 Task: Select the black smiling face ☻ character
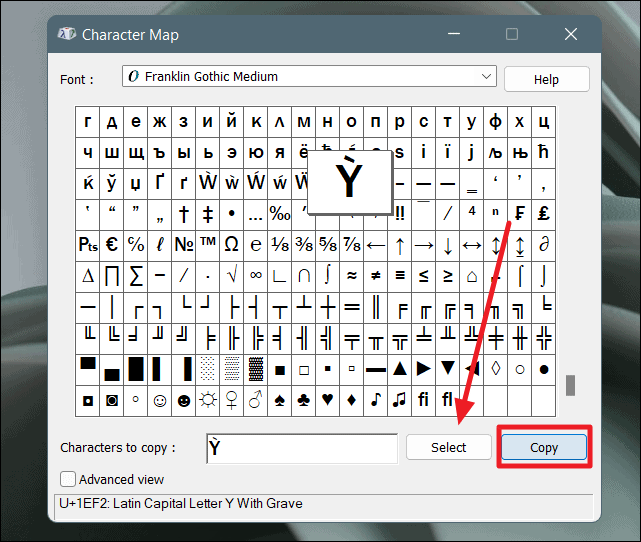[184, 401]
